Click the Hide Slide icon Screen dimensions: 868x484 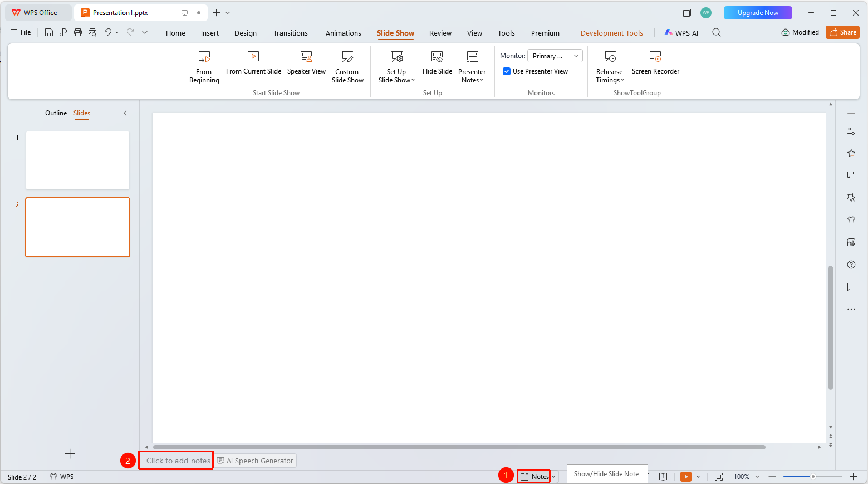437,56
